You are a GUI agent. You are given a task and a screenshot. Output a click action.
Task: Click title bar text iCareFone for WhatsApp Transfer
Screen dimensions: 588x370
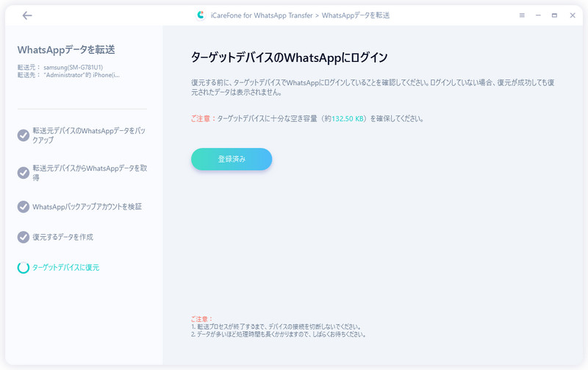click(x=262, y=15)
